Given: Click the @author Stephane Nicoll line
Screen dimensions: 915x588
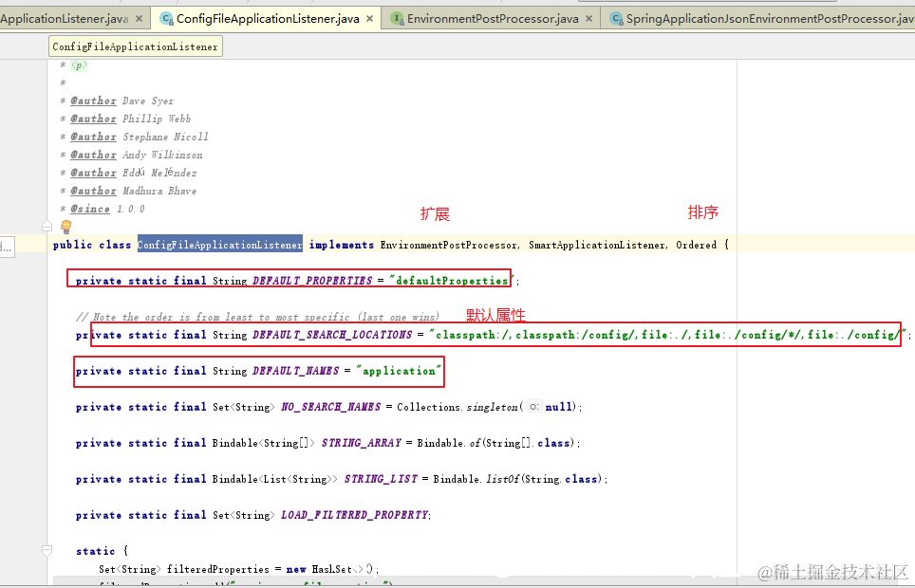Looking at the screenshot, I should (x=134, y=137).
